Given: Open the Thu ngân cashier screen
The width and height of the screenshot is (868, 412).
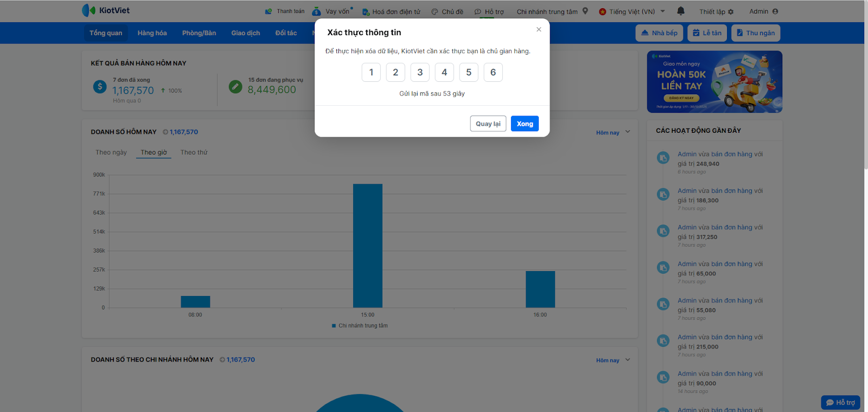Looking at the screenshot, I should (x=756, y=33).
